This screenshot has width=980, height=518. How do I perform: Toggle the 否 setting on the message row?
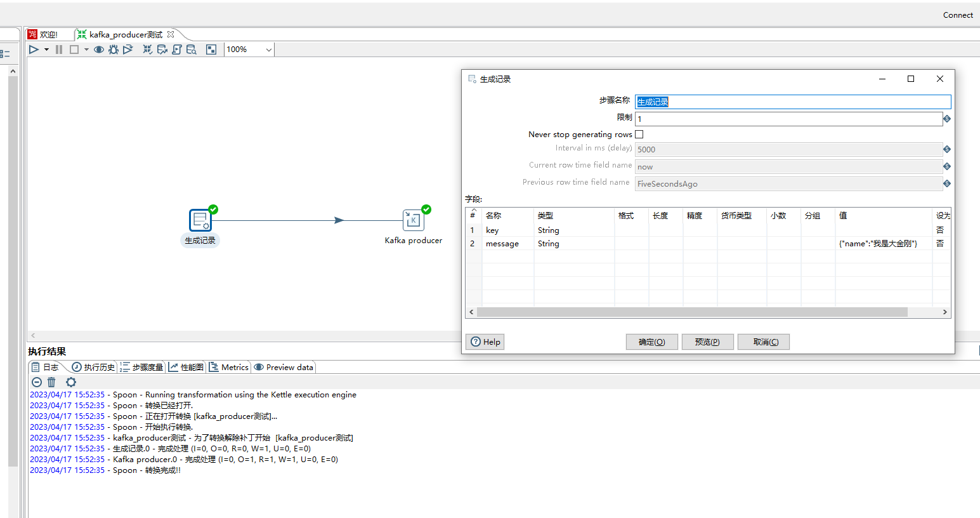click(x=940, y=243)
